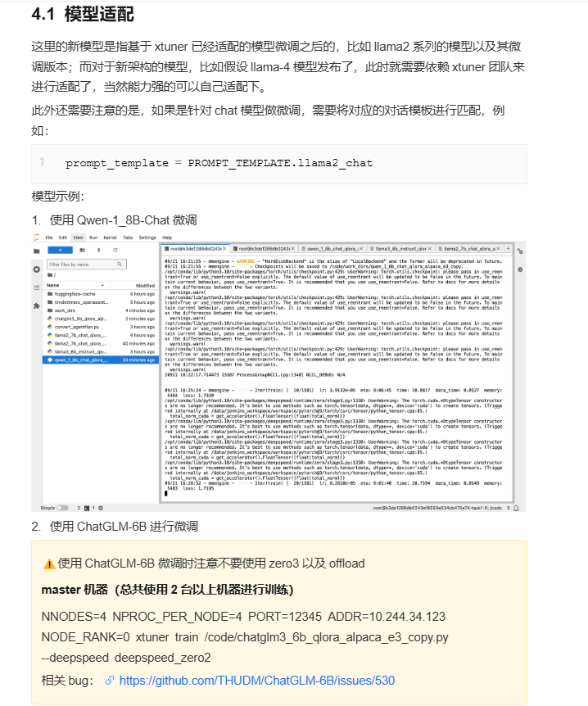Open the Extension Manager puzzle icon
This screenshot has height=706, width=588.
(37, 305)
